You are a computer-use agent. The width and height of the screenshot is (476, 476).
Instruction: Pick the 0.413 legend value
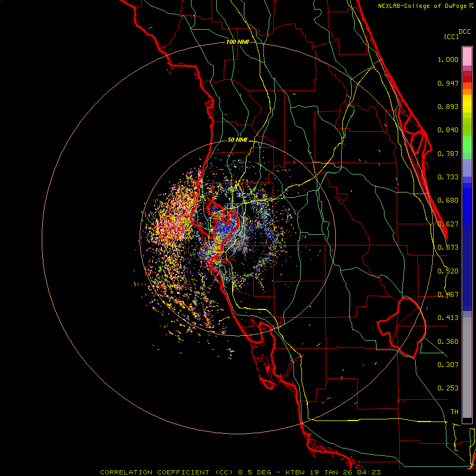[448, 318]
